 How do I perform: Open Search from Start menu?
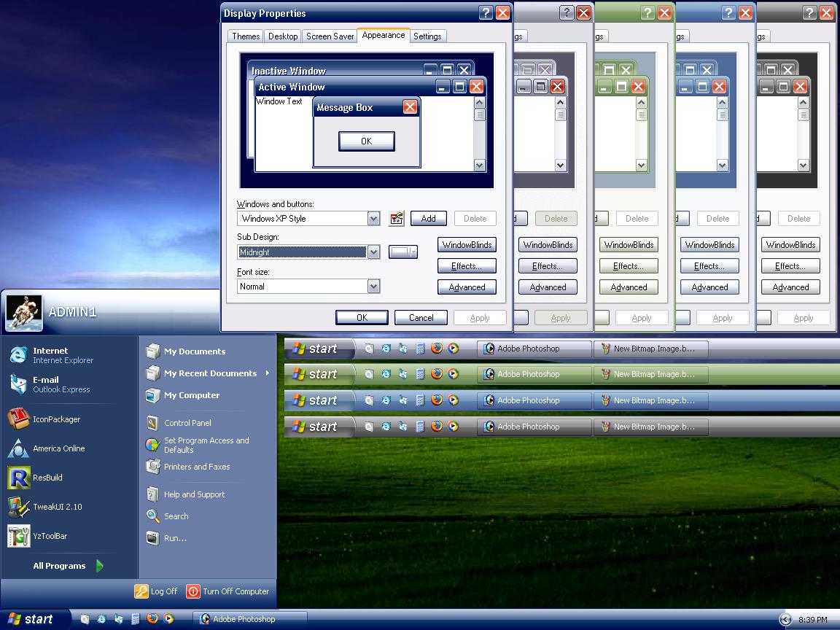168,516
